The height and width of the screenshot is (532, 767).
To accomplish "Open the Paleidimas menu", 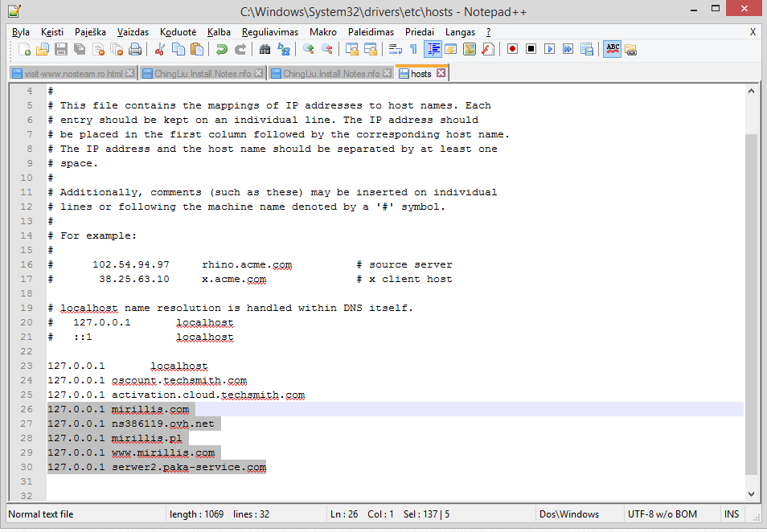I will coord(371,32).
